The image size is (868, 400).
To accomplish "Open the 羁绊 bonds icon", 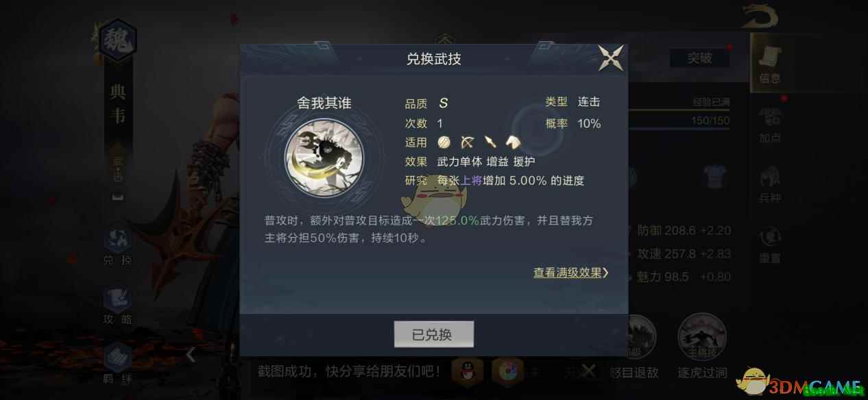I will coord(117,363).
